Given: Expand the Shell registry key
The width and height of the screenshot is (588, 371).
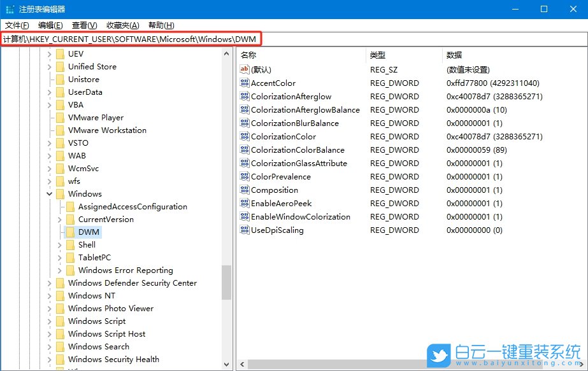Looking at the screenshot, I should [x=59, y=244].
